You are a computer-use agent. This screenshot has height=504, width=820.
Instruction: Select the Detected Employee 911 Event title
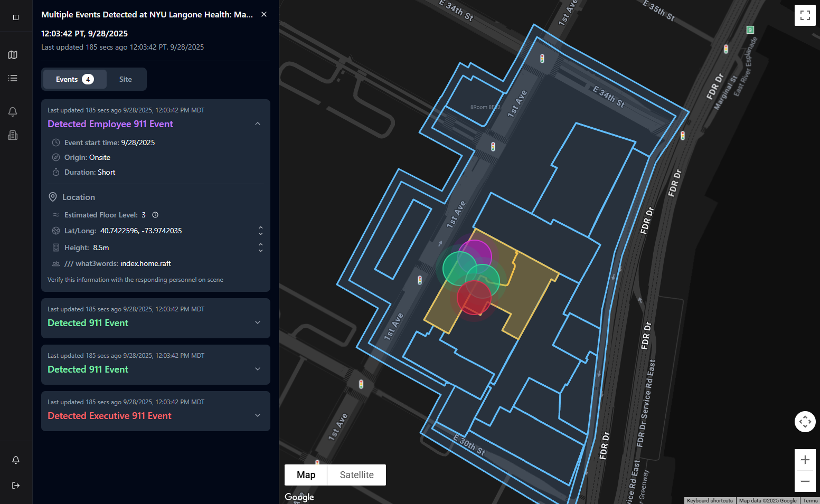point(110,124)
